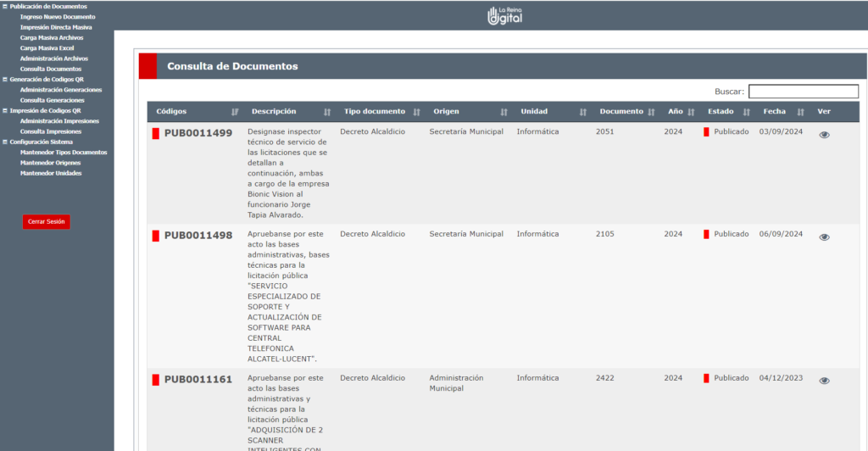The width and height of the screenshot is (868, 451).
Task: Show document PUB0011161 with eye icon
Action: coord(824,381)
